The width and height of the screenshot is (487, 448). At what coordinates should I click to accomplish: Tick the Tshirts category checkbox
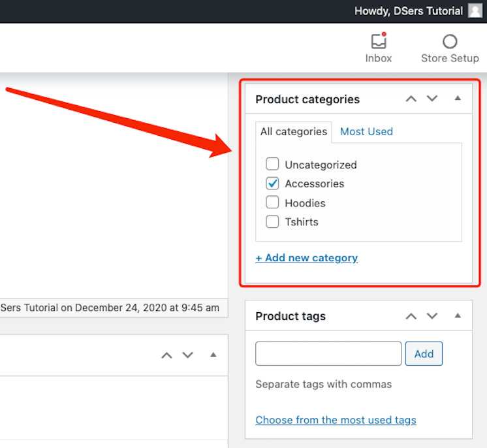(x=272, y=221)
